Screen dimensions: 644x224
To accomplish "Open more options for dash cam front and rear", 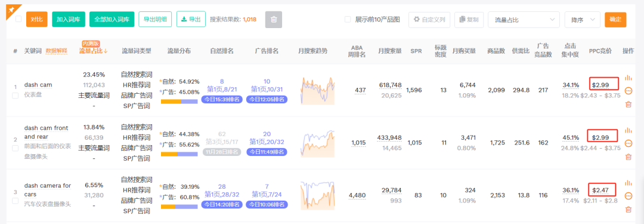I will tap(628, 143).
